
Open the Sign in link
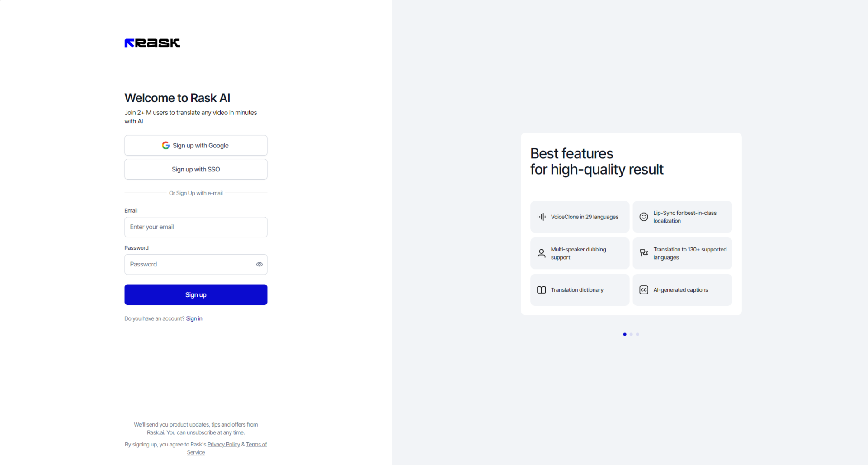coord(194,318)
